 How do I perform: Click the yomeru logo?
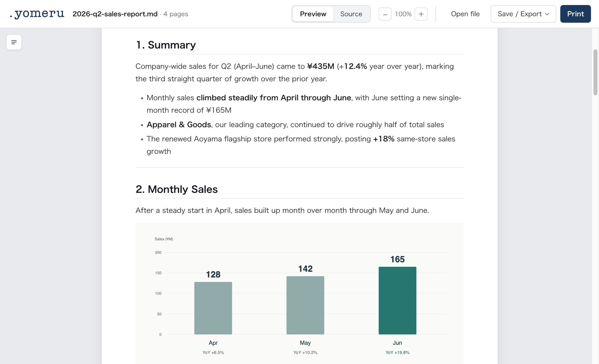(37, 14)
